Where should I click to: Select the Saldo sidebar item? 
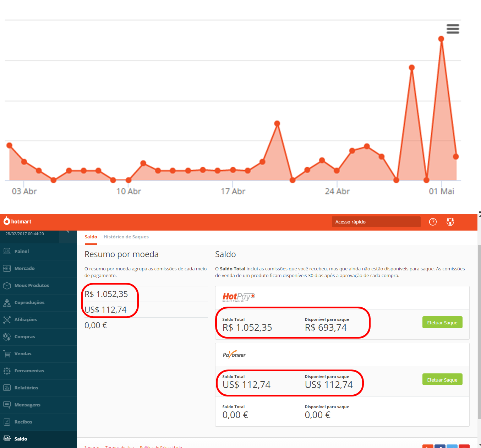(x=38, y=439)
